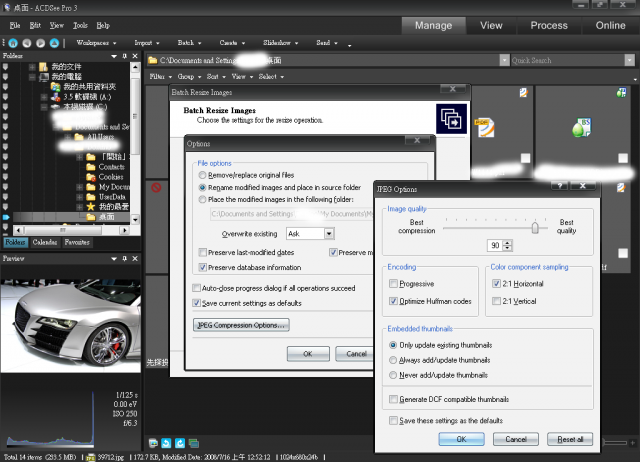Open the Batch dropdown menu
Viewport: 640px width, 462px height.
(x=189, y=43)
